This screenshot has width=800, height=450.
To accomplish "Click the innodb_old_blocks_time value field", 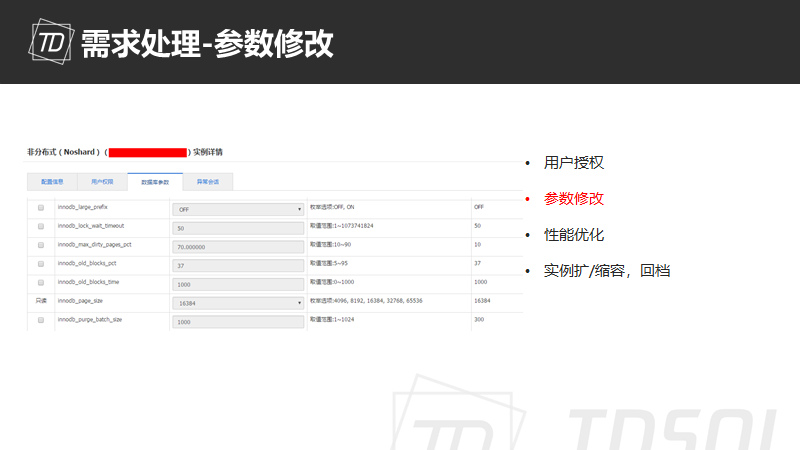I will tap(238, 284).
